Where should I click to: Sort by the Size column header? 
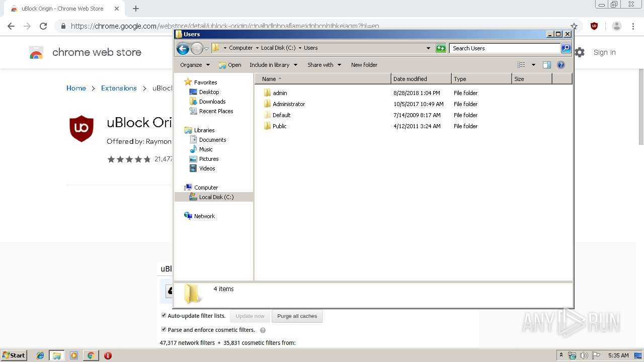[532, 79]
